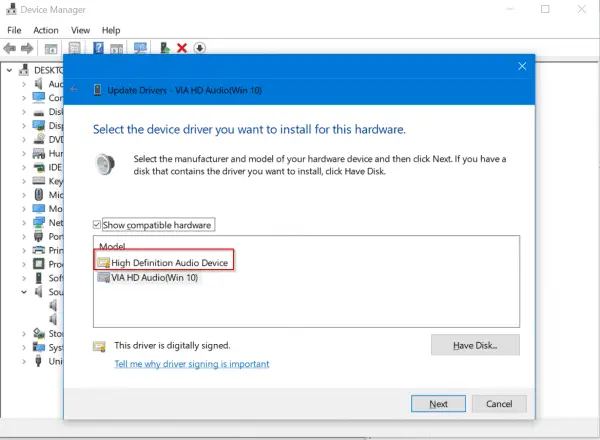600x440 pixels.
Task: Click the Processors chip icon in tree
Action: (39, 264)
